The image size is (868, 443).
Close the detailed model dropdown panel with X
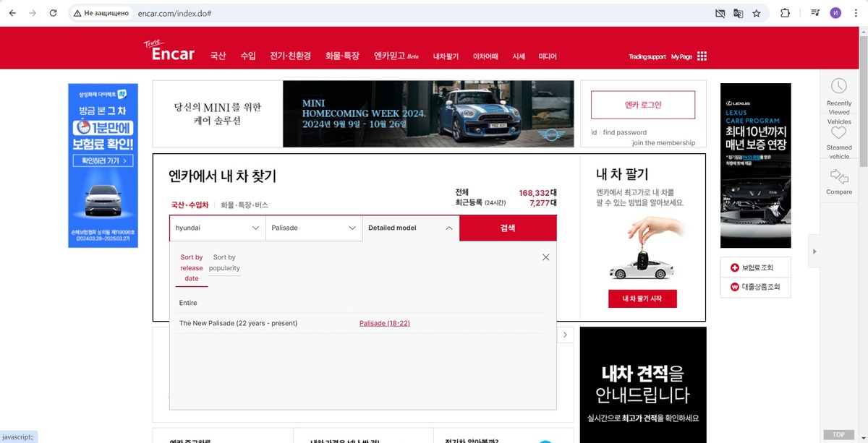pyautogui.click(x=546, y=257)
